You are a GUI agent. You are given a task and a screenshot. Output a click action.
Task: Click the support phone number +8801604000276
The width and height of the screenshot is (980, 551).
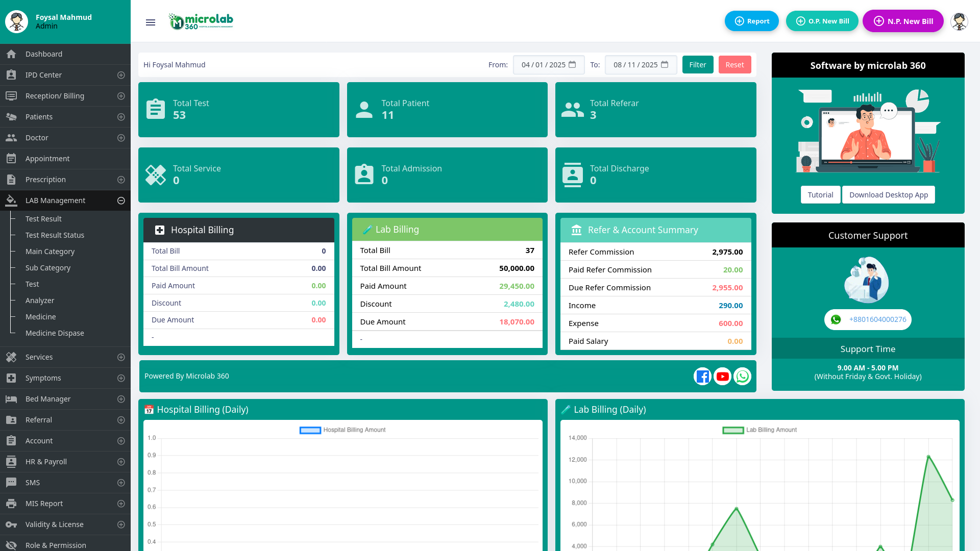pyautogui.click(x=877, y=319)
